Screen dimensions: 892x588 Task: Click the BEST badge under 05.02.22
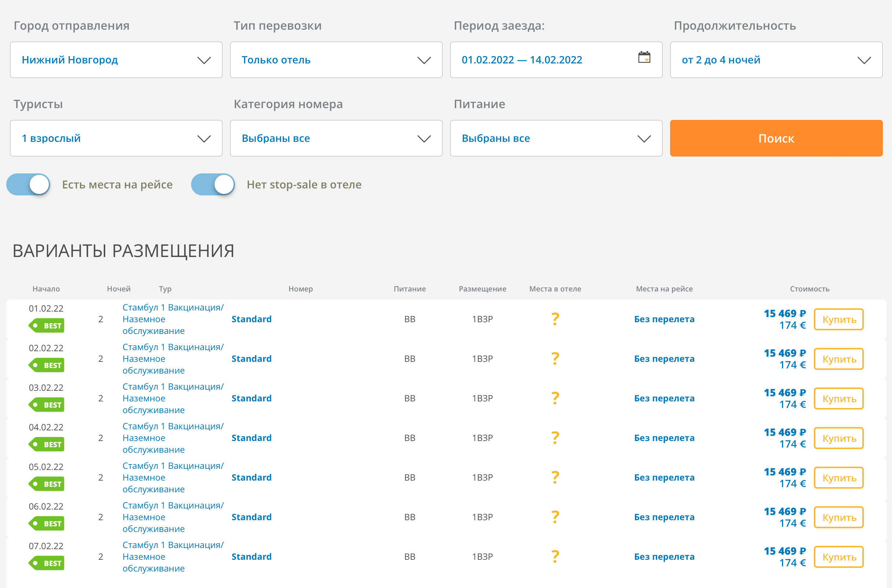point(46,484)
